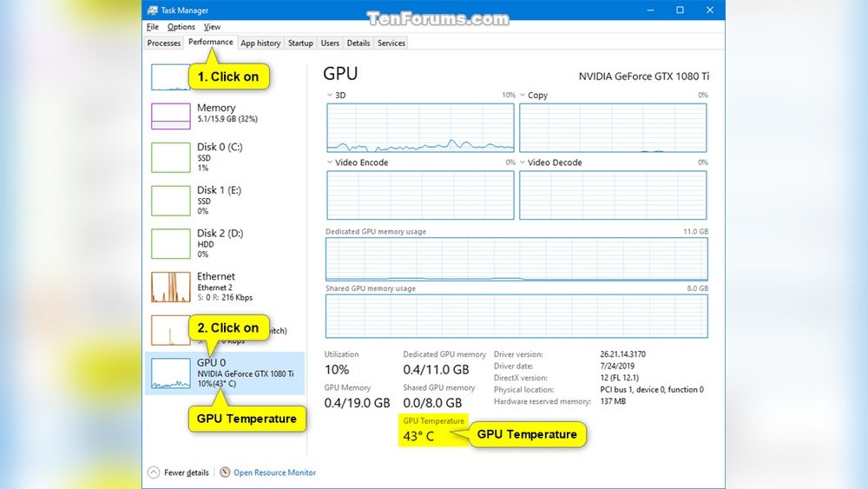Select the GPU 0 graph icon
Image resolution: width=868 pixels, height=489 pixels.
click(x=170, y=373)
